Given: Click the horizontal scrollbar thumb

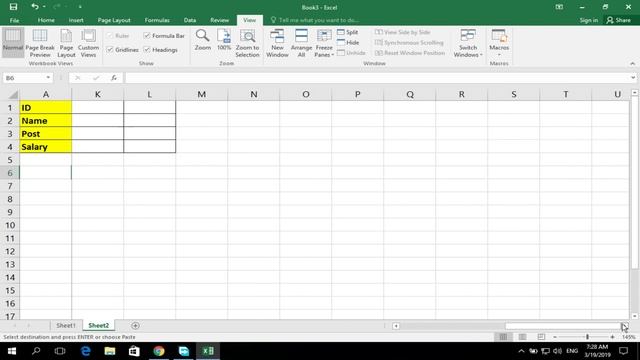Looking at the screenshot, I should pyautogui.click(x=563, y=326).
